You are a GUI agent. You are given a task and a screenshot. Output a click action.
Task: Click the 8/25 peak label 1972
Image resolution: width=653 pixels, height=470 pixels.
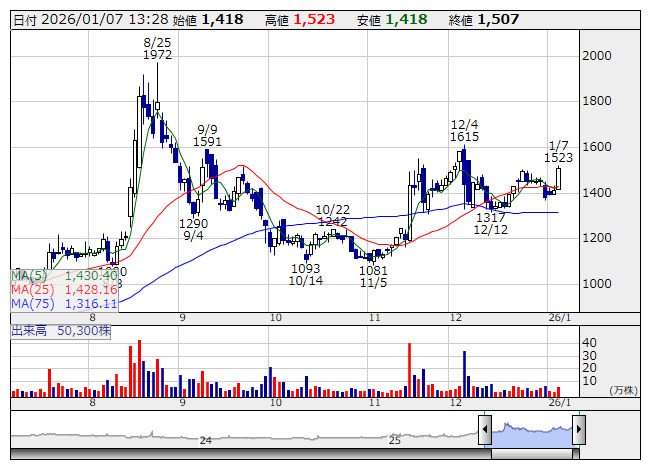point(157,55)
